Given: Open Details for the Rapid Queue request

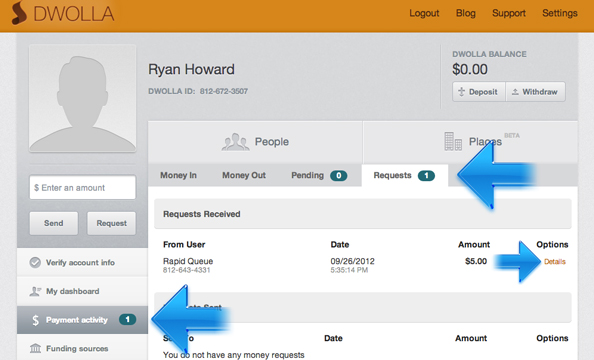Looking at the screenshot, I should coord(555,261).
